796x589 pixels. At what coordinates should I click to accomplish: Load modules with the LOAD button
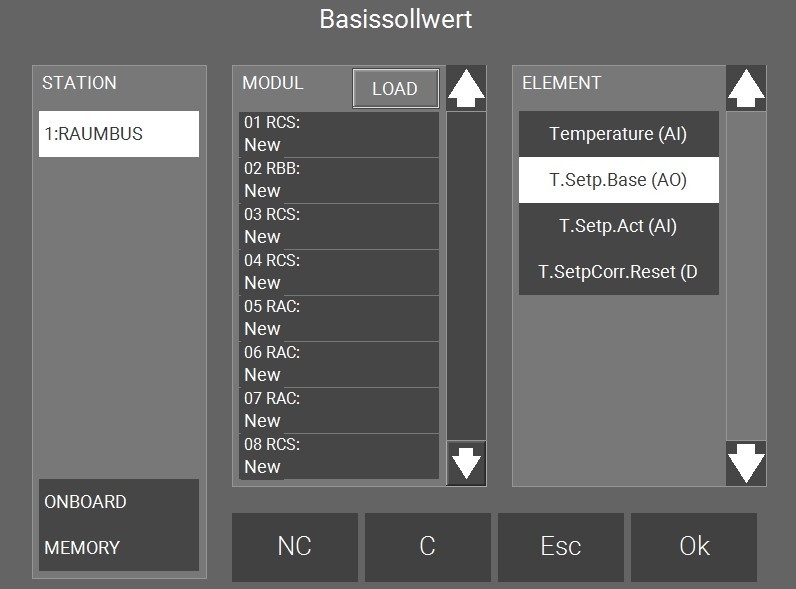point(395,88)
